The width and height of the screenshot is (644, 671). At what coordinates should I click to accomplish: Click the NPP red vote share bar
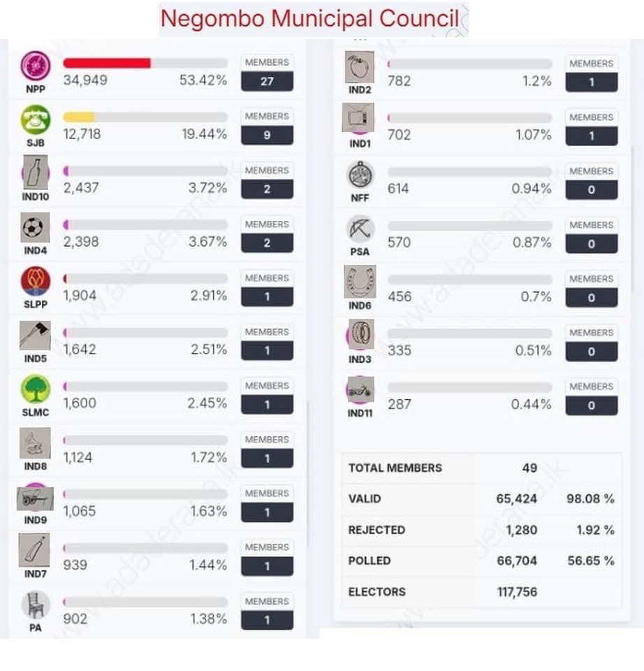tap(107, 64)
